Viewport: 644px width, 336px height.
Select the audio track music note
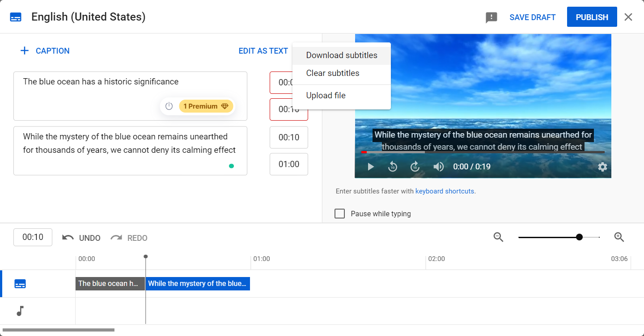tap(20, 311)
